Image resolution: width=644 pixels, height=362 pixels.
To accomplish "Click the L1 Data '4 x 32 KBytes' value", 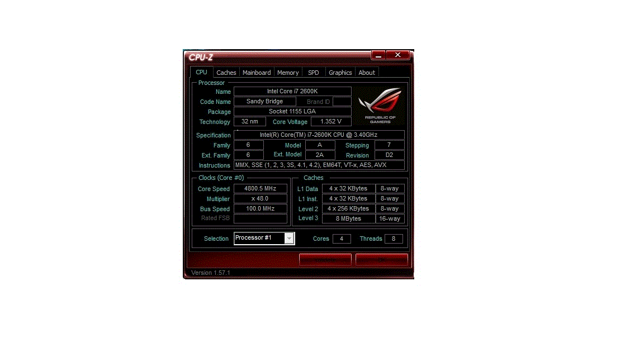I will [x=349, y=188].
